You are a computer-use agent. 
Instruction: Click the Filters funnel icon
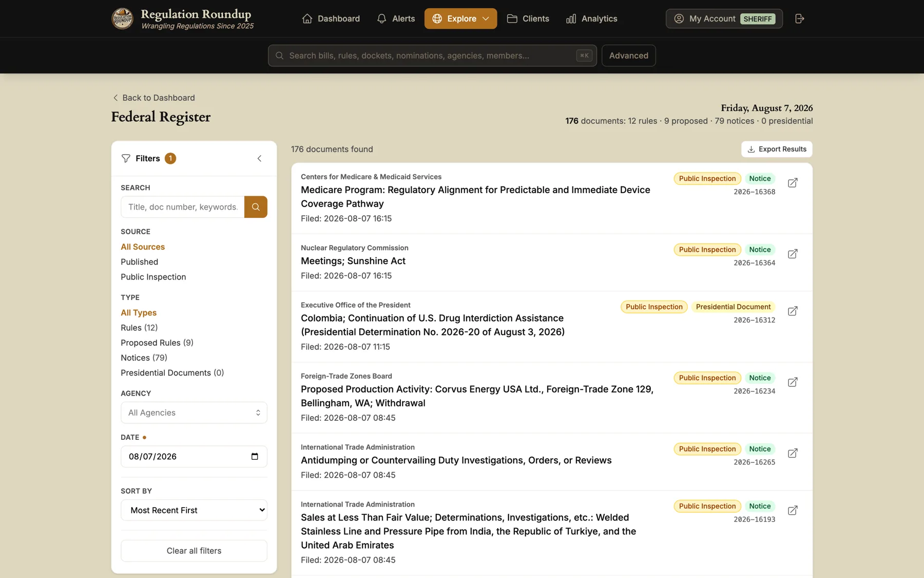pos(126,158)
